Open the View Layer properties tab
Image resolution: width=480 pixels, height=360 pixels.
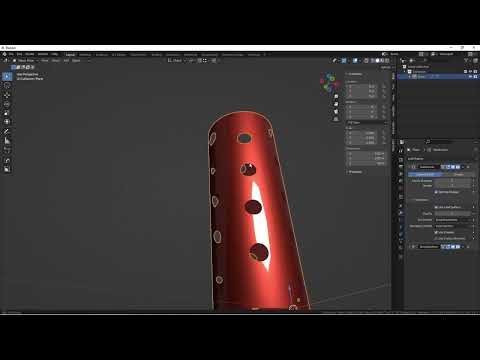click(x=401, y=174)
